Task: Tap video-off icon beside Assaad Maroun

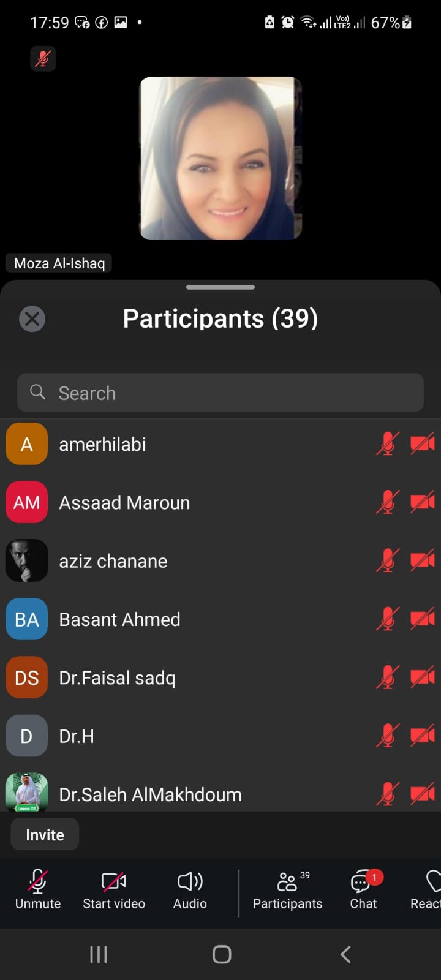Action: pyautogui.click(x=422, y=502)
